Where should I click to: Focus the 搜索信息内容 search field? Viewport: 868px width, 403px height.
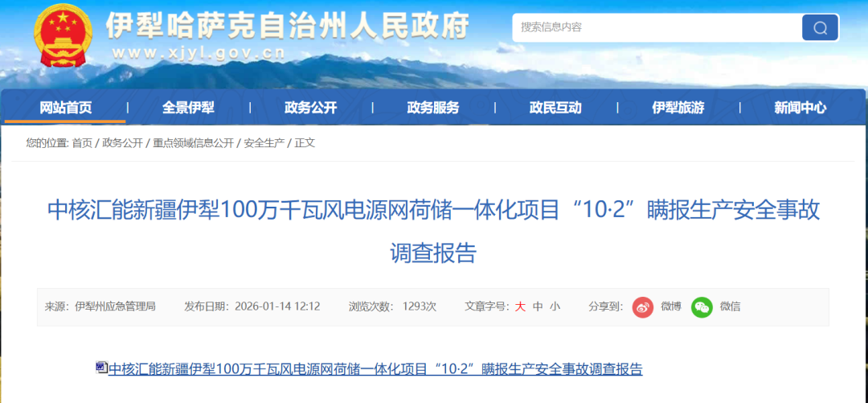click(657, 27)
